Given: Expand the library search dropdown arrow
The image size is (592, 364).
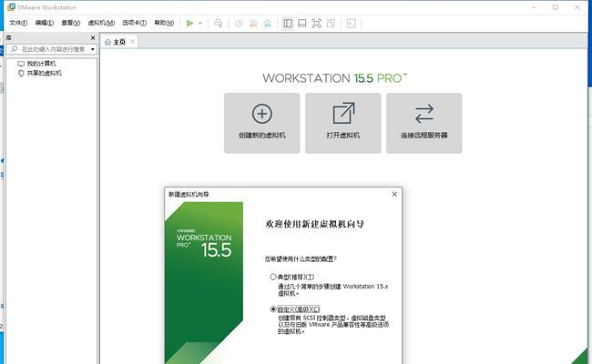Looking at the screenshot, I should tap(93, 49).
